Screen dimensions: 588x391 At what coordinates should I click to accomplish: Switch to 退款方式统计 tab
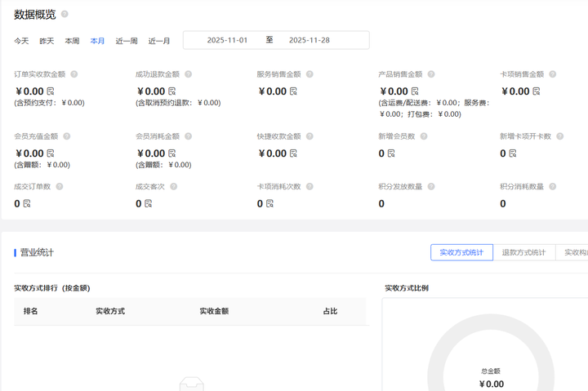[x=523, y=253]
